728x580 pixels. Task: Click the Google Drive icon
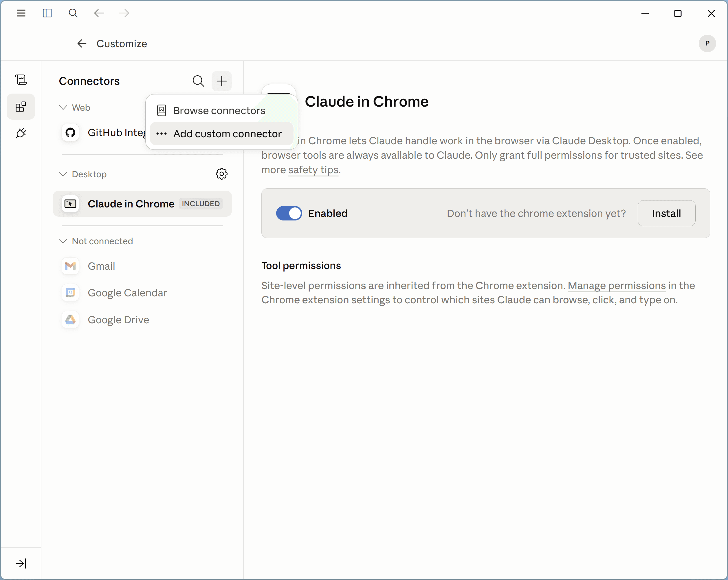[x=70, y=319]
